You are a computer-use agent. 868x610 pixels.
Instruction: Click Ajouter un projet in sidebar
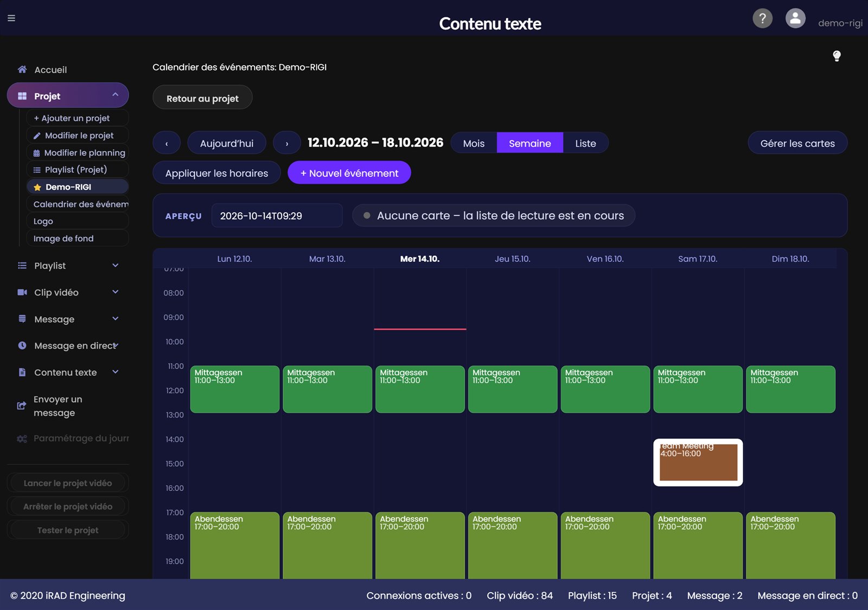[78, 118]
